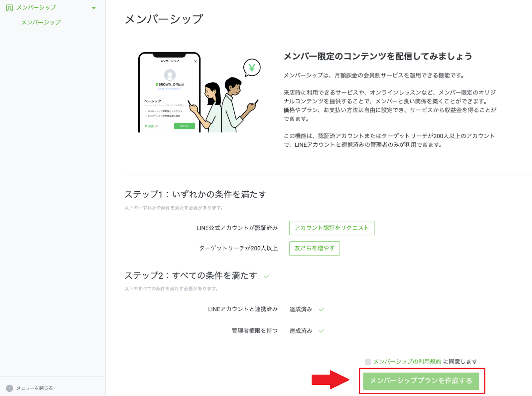
Task: Click the ターゲットリーチが200人以上 label
Action: pyautogui.click(x=238, y=248)
